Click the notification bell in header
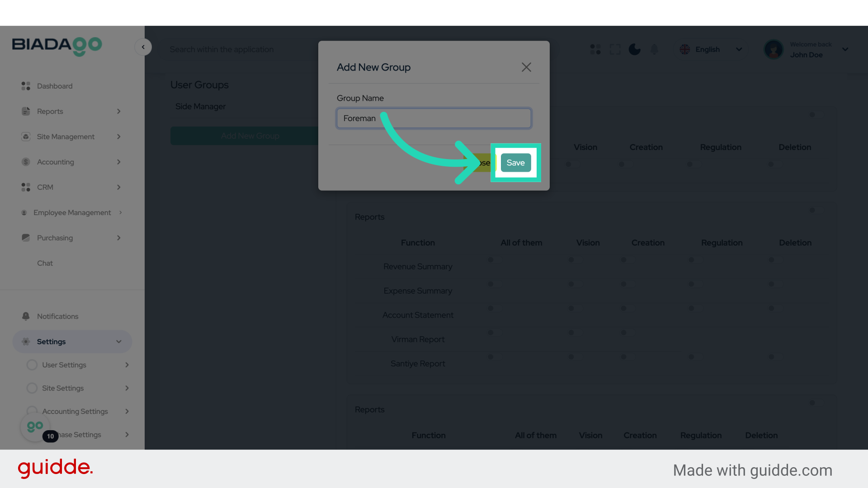This screenshot has height=488, width=868. click(x=654, y=49)
